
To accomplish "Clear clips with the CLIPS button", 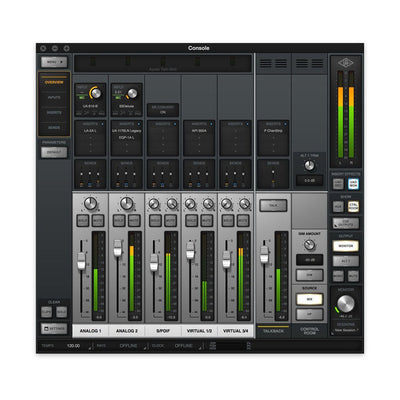I will (46, 312).
